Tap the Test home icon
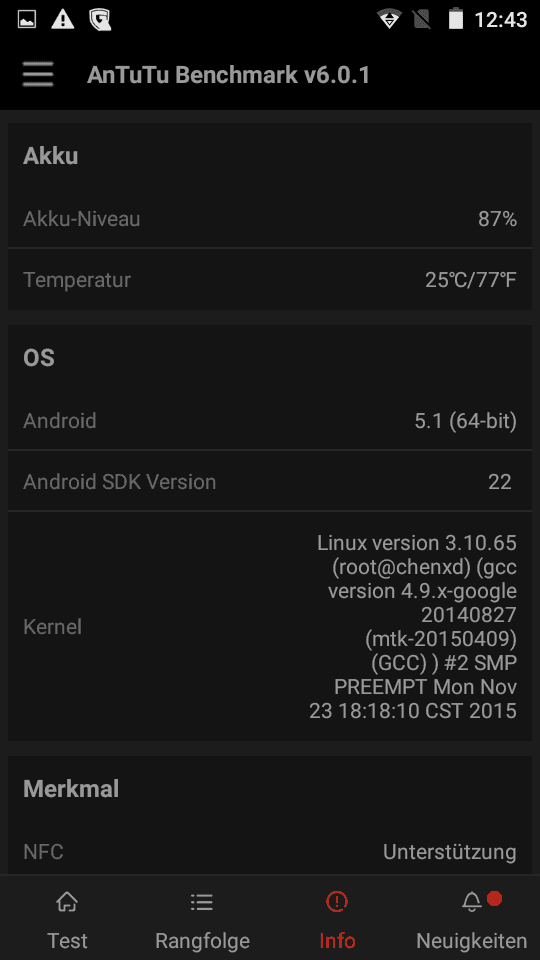The image size is (540, 960). [x=67, y=901]
